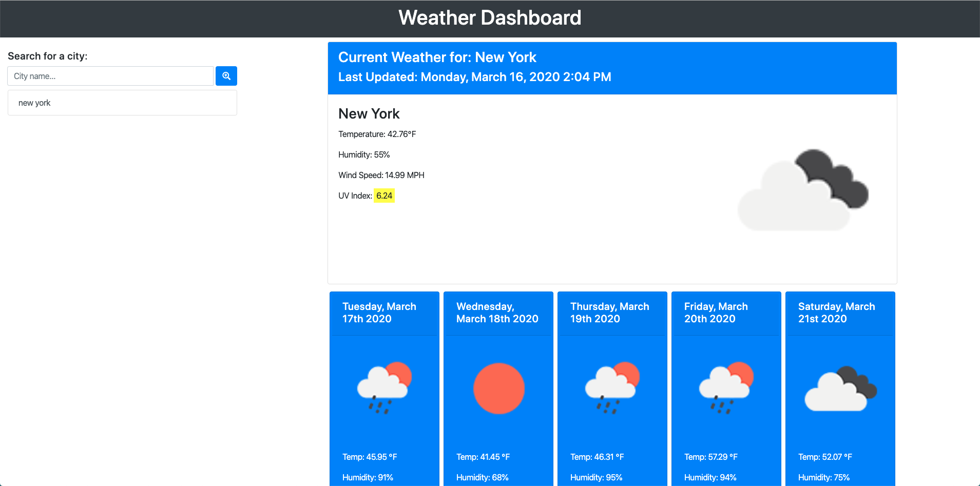Click Thursday's rain shower weather icon

pyautogui.click(x=612, y=388)
